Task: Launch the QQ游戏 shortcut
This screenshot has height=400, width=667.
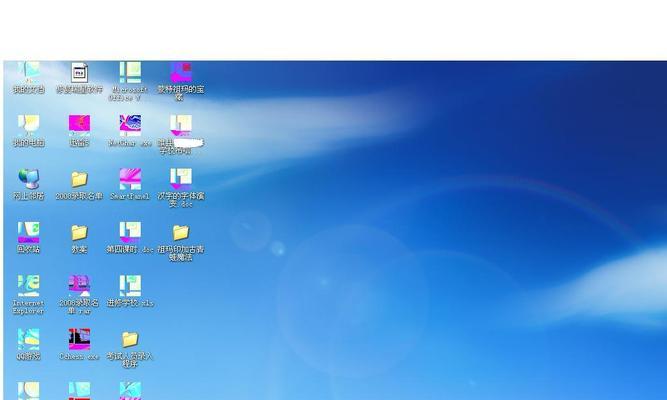Action: click(x=29, y=344)
